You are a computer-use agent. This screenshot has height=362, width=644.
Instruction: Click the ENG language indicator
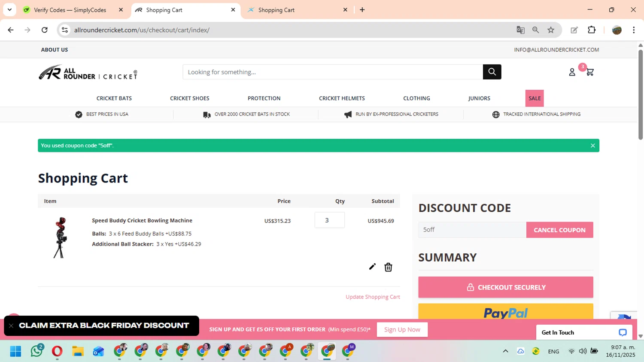click(553, 351)
